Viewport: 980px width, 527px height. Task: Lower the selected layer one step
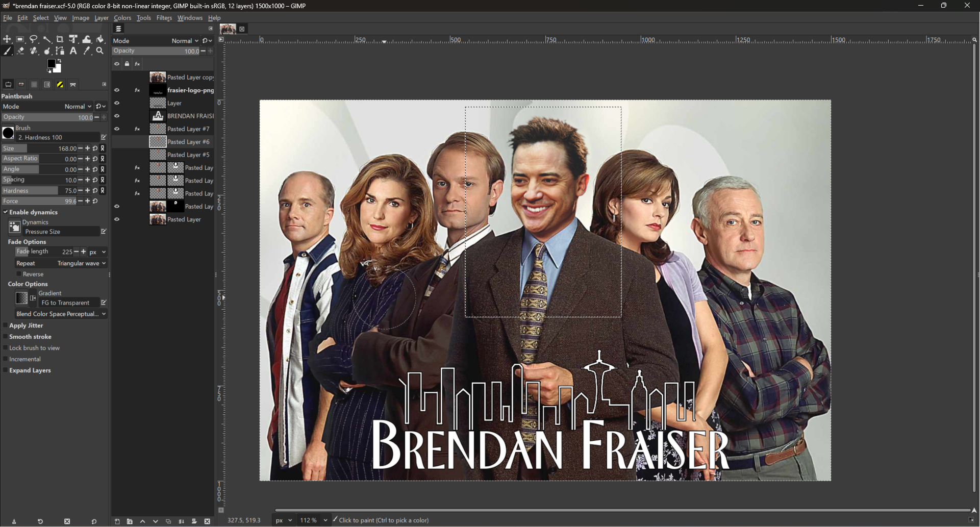156,521
